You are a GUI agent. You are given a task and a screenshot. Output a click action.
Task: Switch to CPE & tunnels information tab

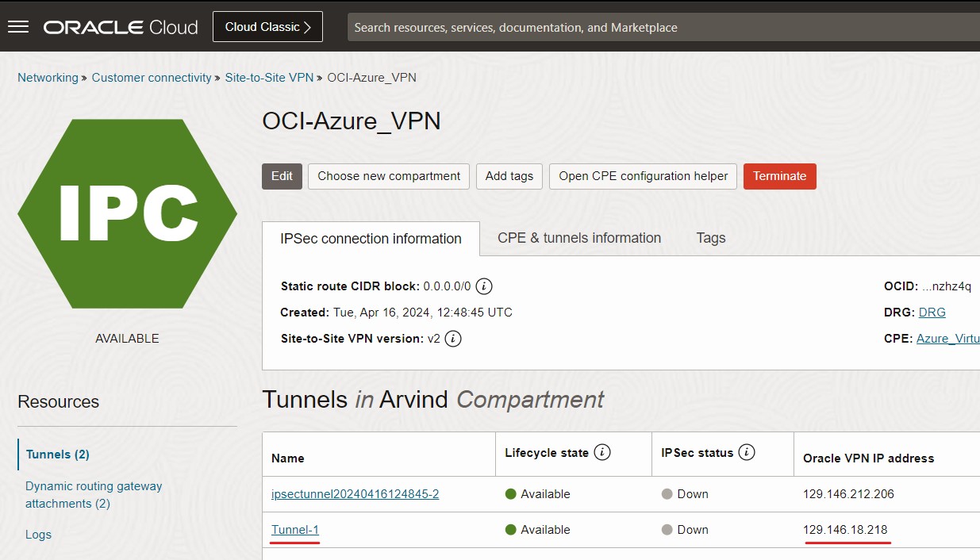click(x=579, y=238)
